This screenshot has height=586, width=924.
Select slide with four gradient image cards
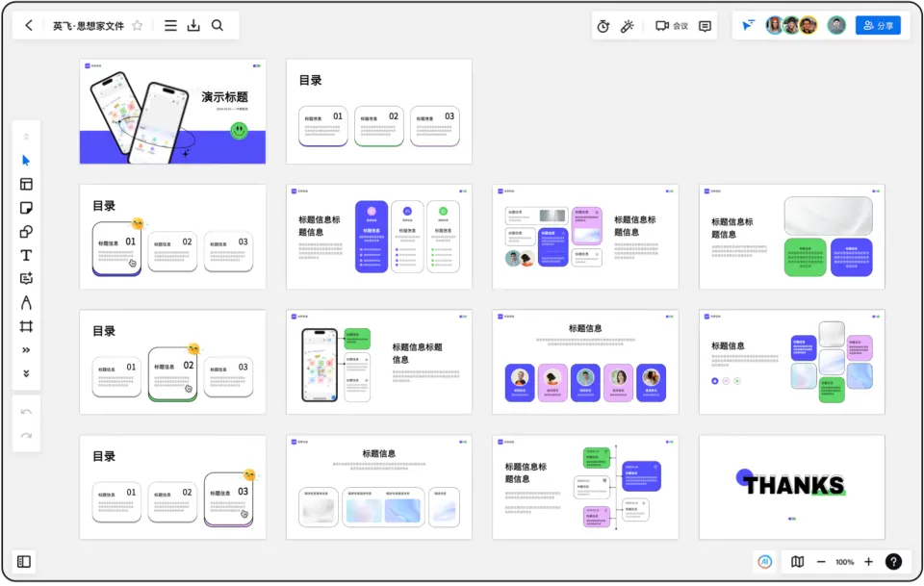(379, 487)
